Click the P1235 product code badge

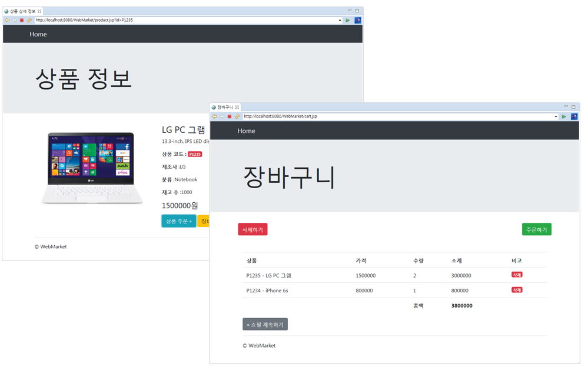point(195,154)
